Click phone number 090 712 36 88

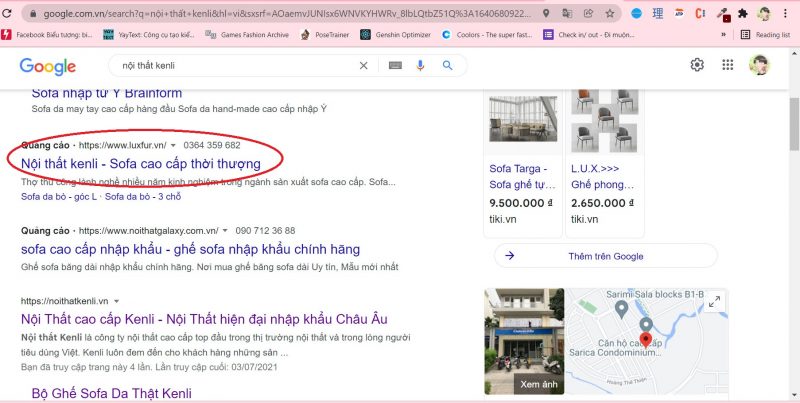[265, 231]
